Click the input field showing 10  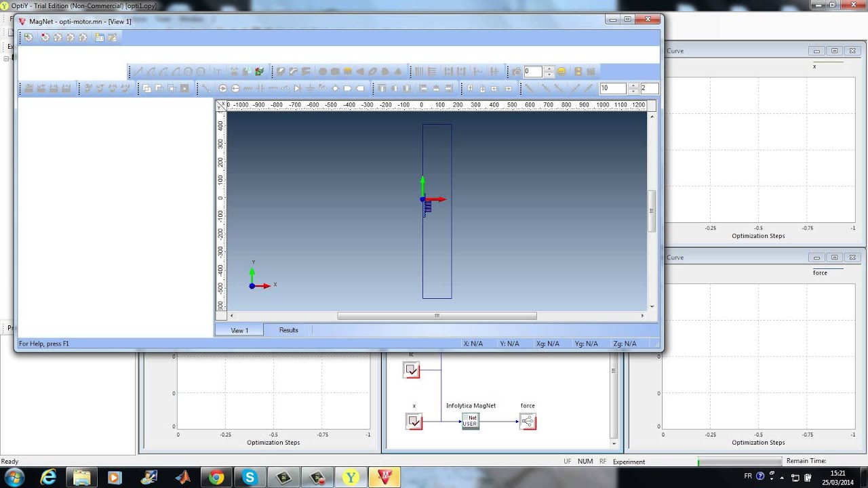pyautogui.click(x=613, y=88)
